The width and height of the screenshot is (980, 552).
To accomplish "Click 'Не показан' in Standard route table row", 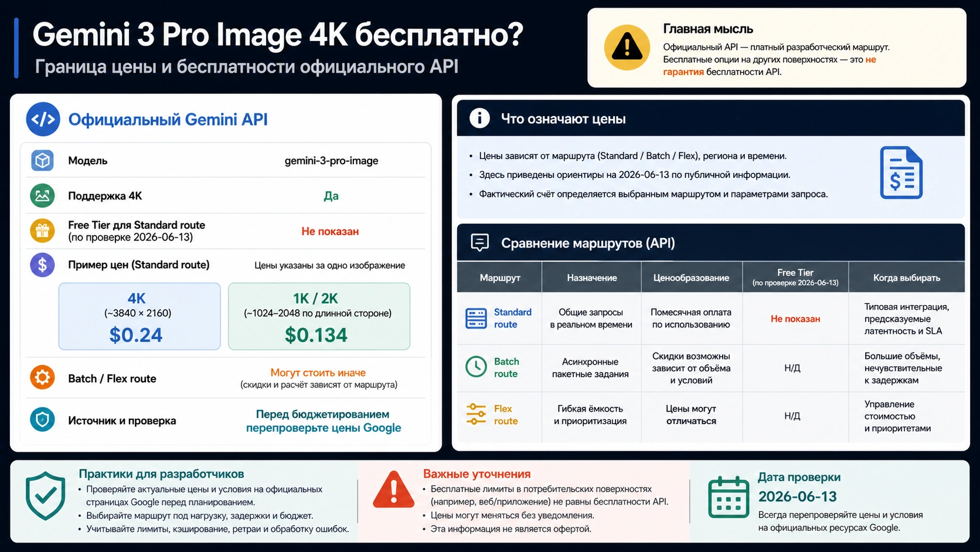I will tap(795, 319).
